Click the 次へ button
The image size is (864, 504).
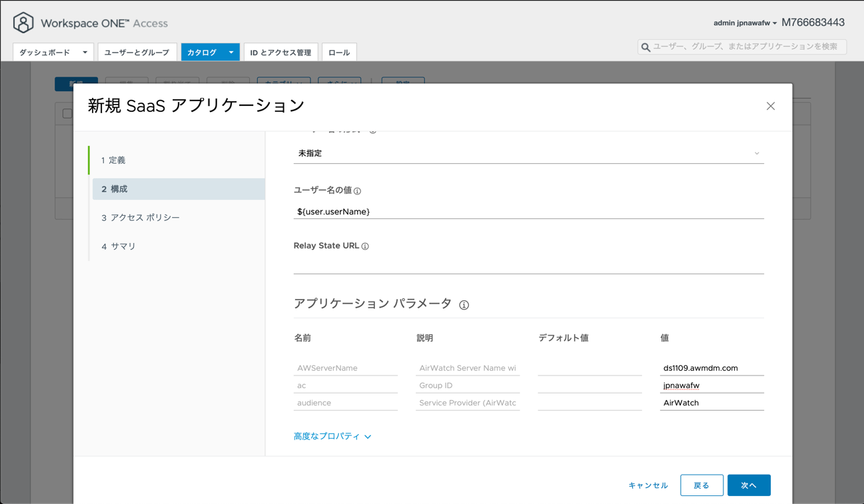click(x=749, y=485)
